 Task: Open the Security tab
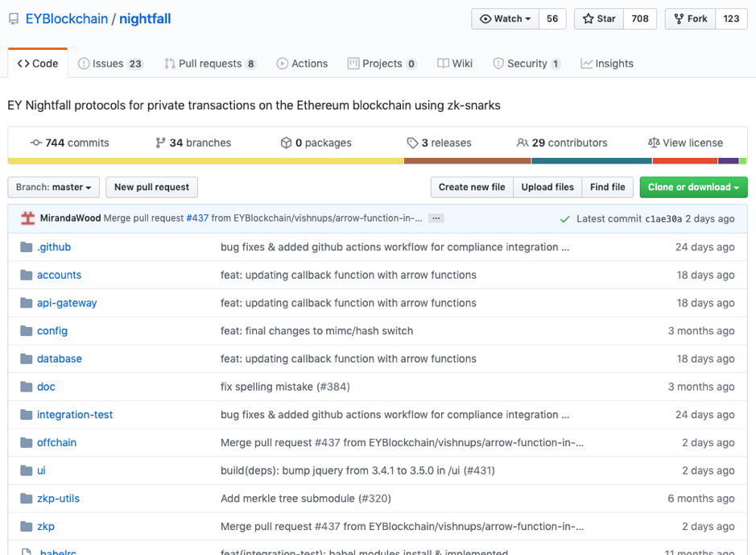[x=527, y=64]
